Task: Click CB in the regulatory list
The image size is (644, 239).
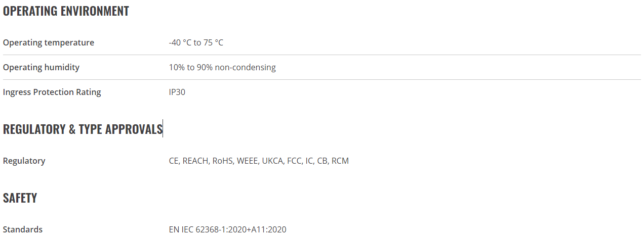Action: tap(322, 161)
